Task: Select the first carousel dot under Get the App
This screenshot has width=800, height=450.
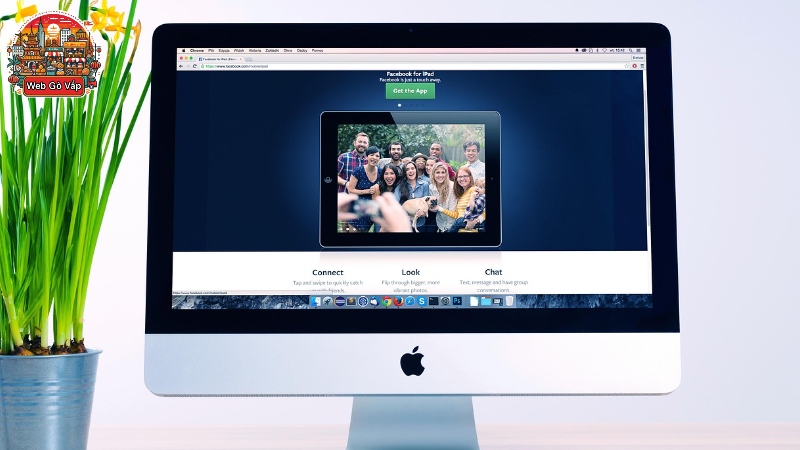Action: pos(399,105)
